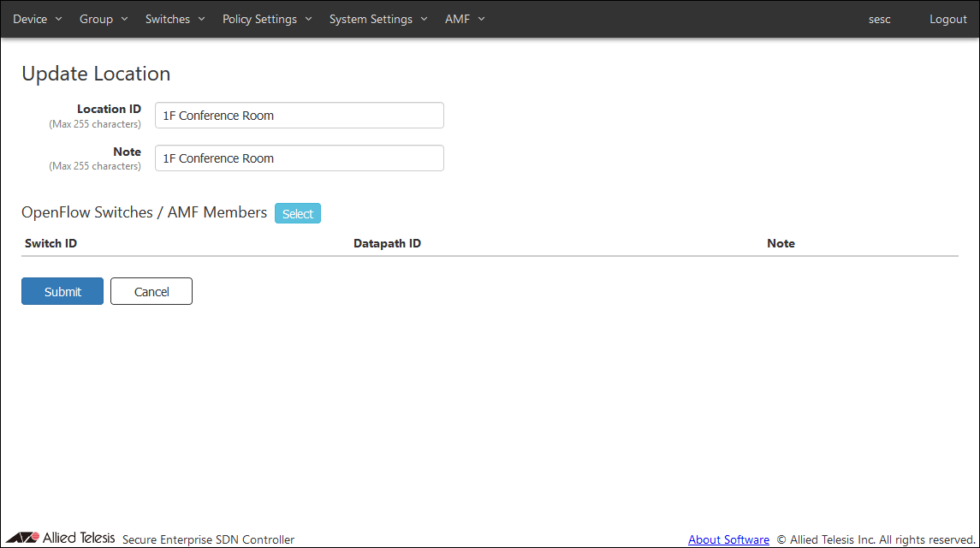Click into the Note text field
This screenshot has width=980, height=548.
pos(299,158)
